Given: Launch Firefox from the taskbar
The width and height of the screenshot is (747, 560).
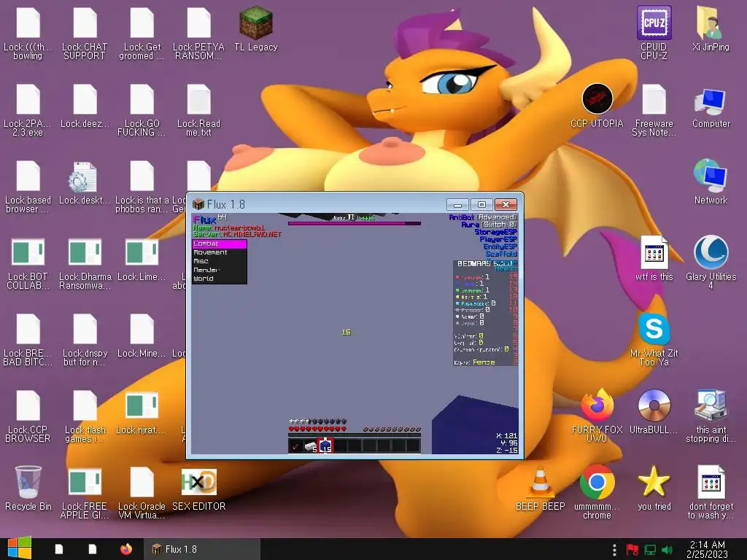Looking at the screenshot, I should pos(126,549).
